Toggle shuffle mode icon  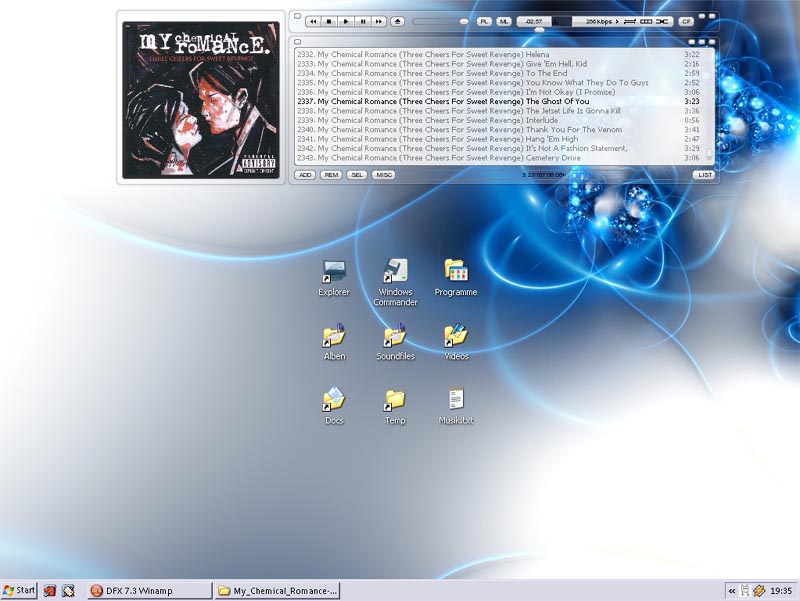[x=662, y=21]
